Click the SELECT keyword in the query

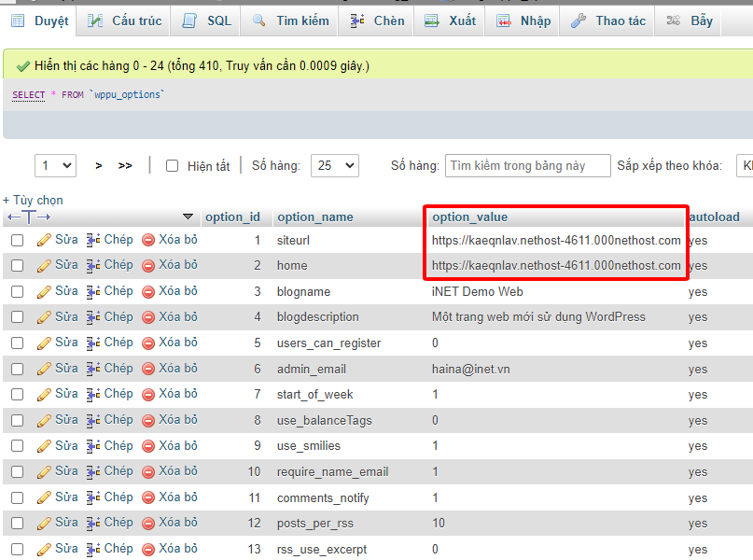pyautogui.click(x=29, y=94)
